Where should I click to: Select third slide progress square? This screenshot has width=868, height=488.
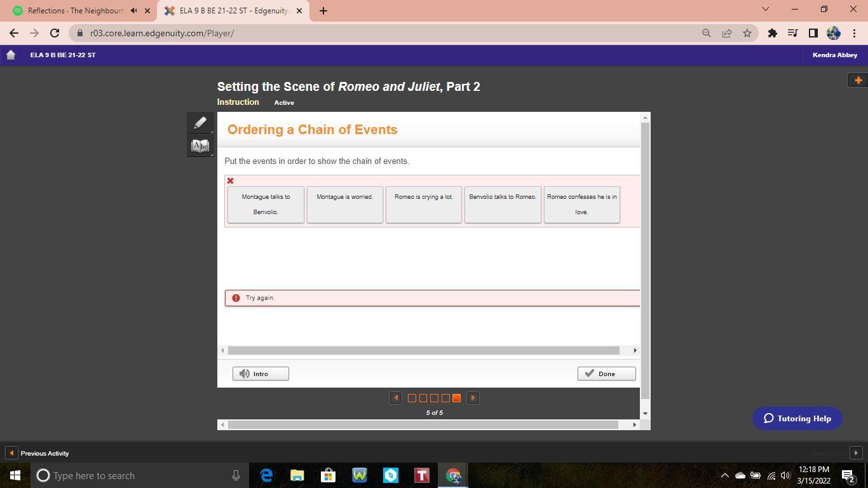tap(434, 398)
